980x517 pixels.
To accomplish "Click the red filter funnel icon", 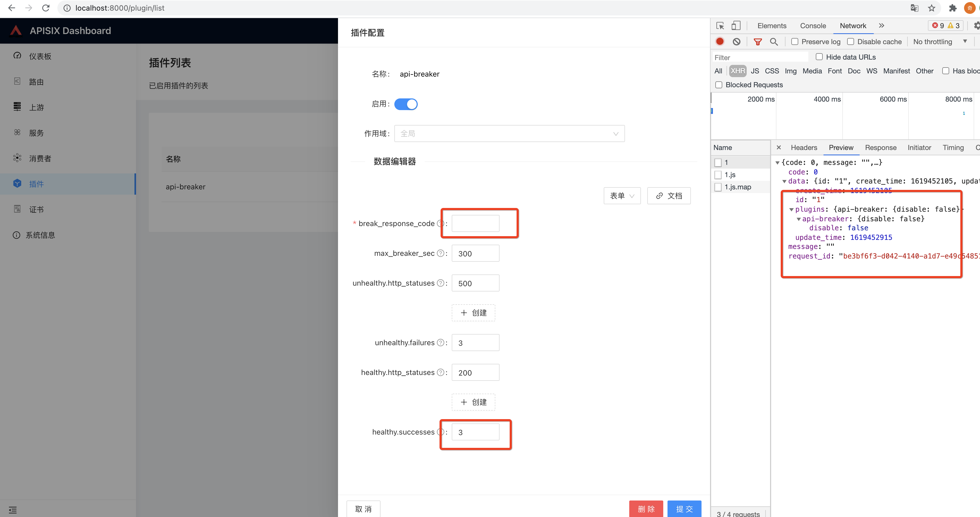I will tap(757, 41).
